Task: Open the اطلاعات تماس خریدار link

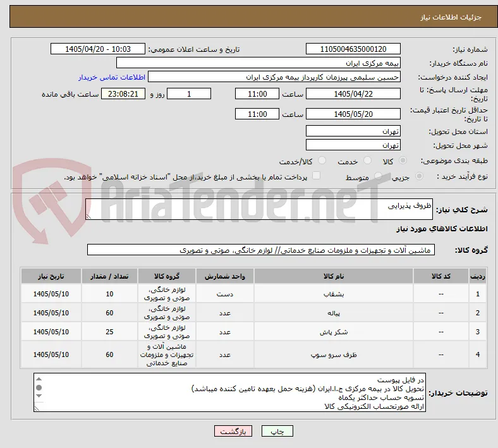Action: point(112,77)
